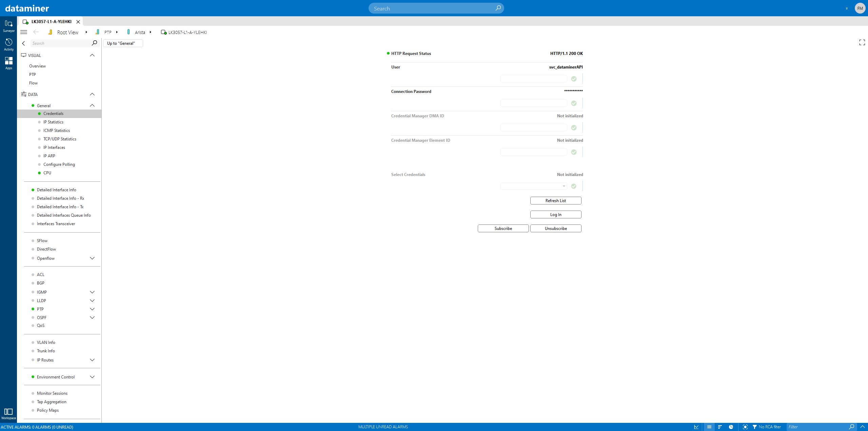
Task: Expand the Environment Control group
Action: [x=92, y=377]
